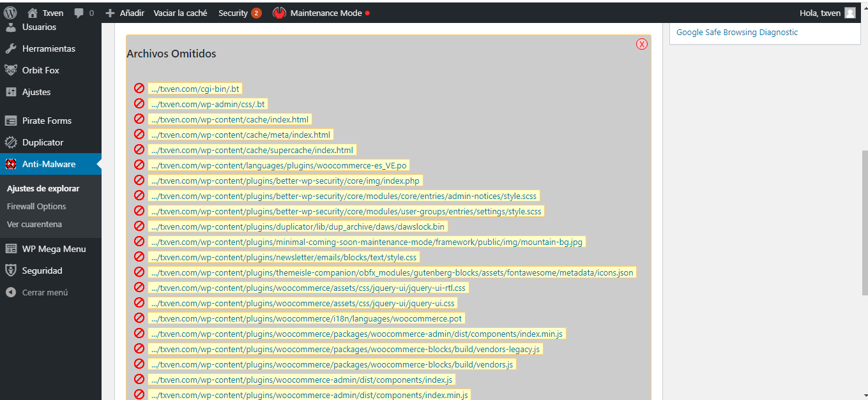The height and width of the screenshot is (400, 868).
Task: Click the skipped icon beside wp-admin/css/.bt
Action: click(139, 103)
